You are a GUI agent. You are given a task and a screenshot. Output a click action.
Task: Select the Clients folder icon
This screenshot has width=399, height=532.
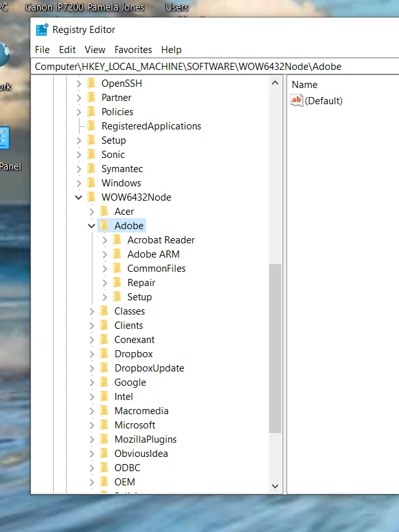pos(104,326)
